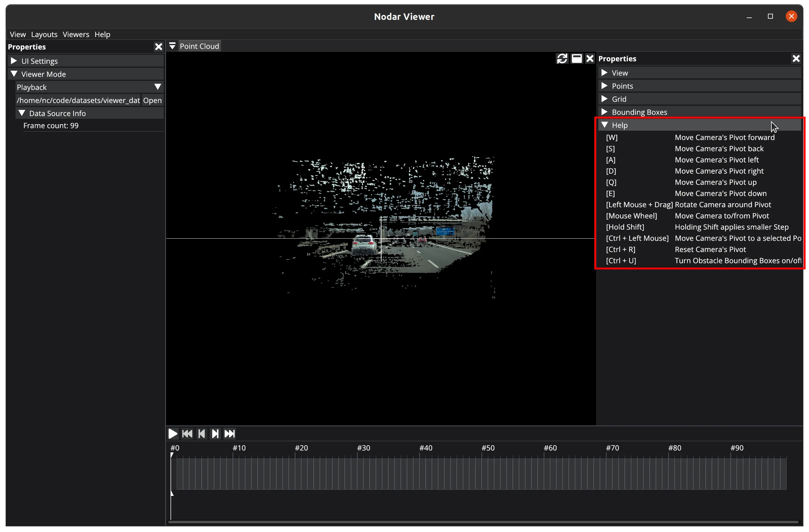Image resolution: width=809 pixels, height=532 pixels.
Task: Step back one frame
Action: pyautogui.click(x=201, y=433)
